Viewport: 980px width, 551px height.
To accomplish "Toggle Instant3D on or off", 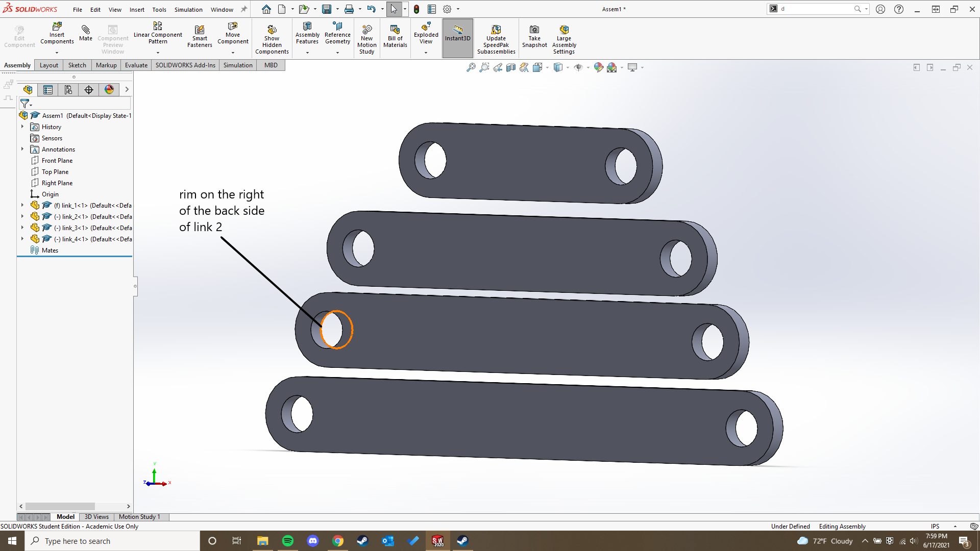I will tap(457, 35).
